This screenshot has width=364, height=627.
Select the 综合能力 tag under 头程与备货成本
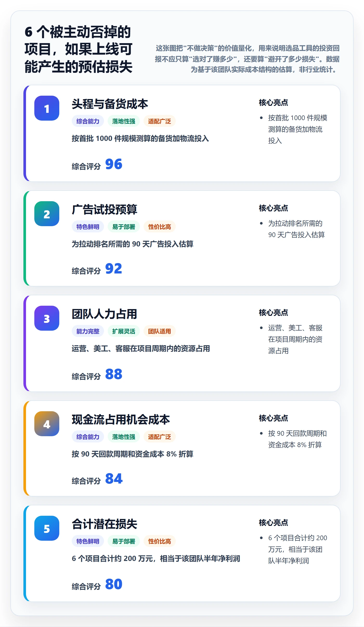coord(88,121)
